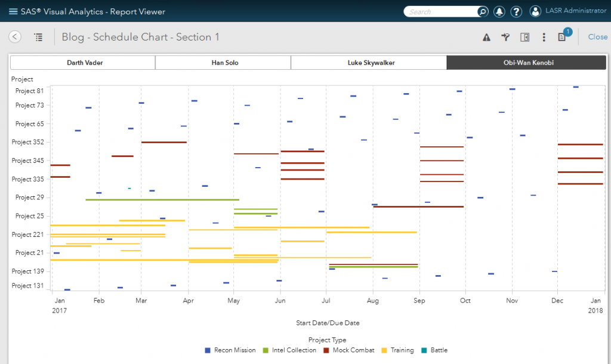Open guided analysis arrow icon
This screenshot has width=611, height=364.
click(505, 36)
